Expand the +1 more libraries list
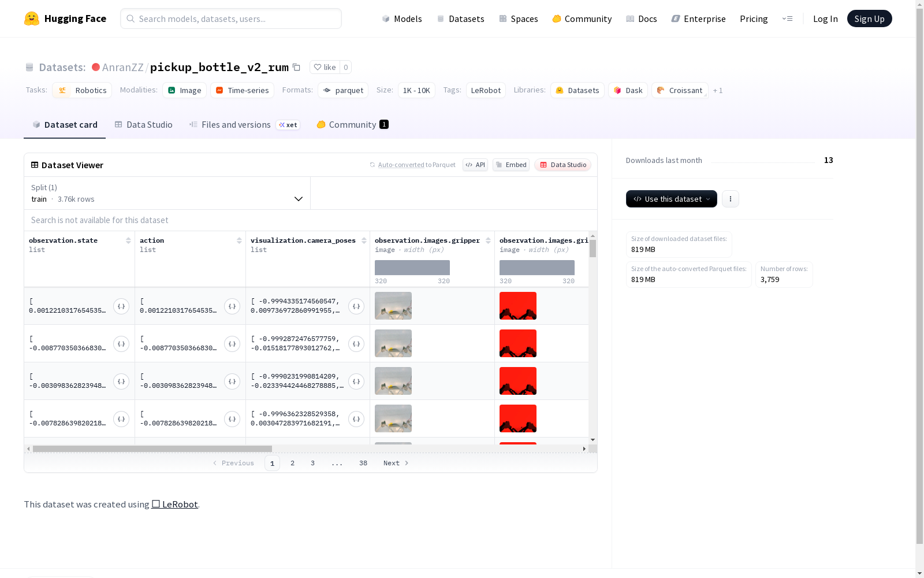The width and height of the screenshot is (924, 578). (718, 90)
